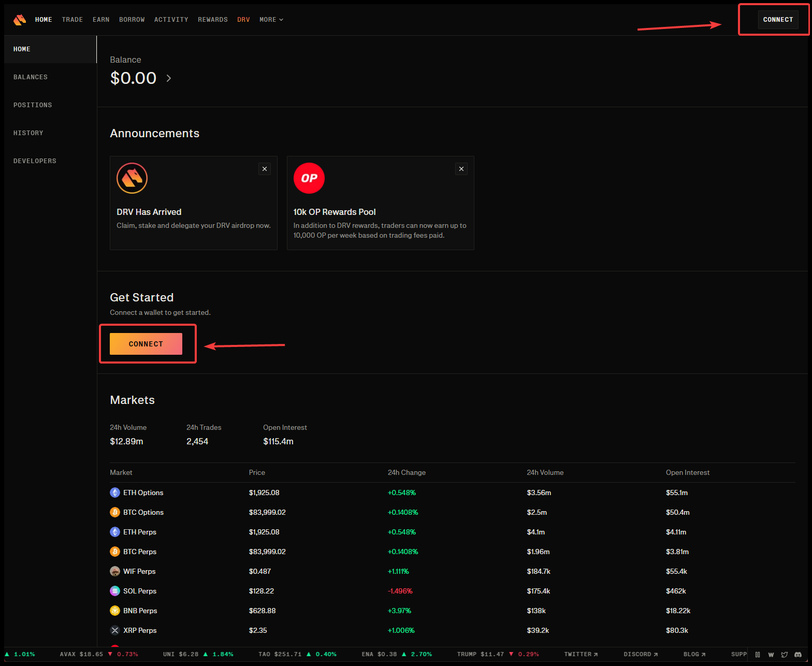Pause the ticker with the pause icon
Image resolution: width=812 pixels, height=666 pixels.
click(x=758, y=655)
